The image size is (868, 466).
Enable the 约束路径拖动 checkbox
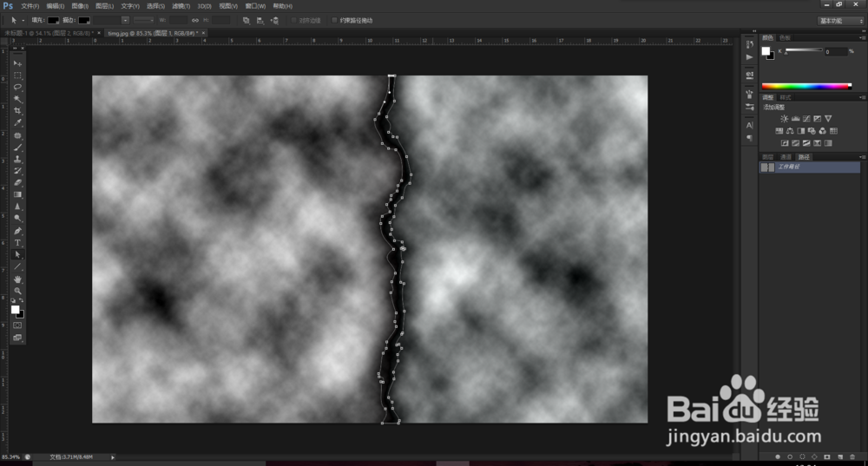click(334, 21)
